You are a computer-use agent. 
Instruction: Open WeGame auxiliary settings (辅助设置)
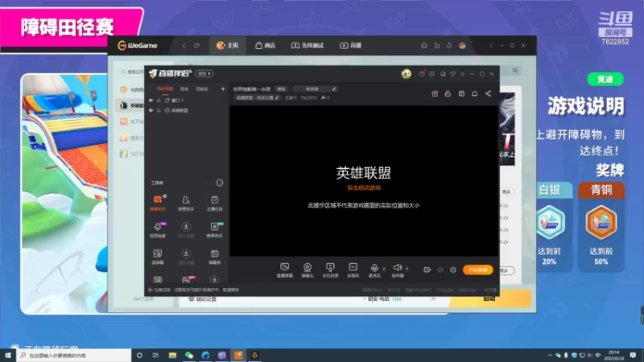tap(203, 298)
